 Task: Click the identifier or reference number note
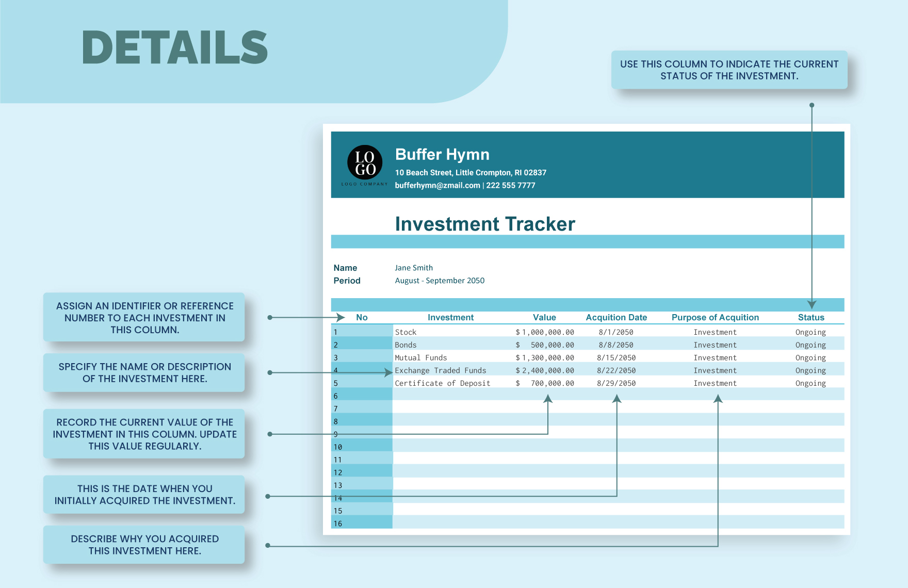pos(144,318)
